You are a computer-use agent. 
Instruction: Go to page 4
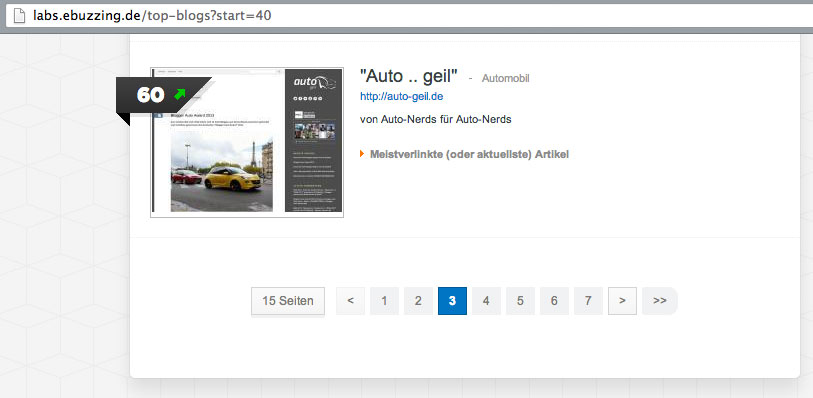coord(486,301)
